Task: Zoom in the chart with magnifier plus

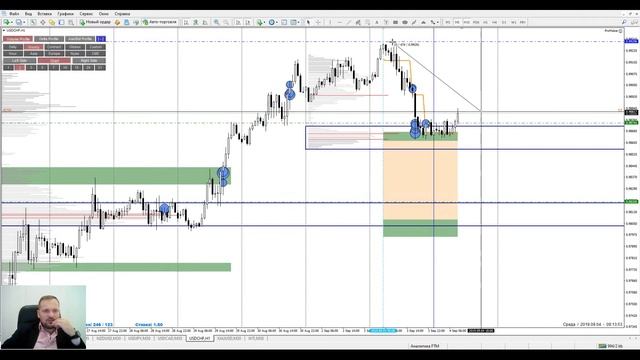Action: click(x=216, y=22)
